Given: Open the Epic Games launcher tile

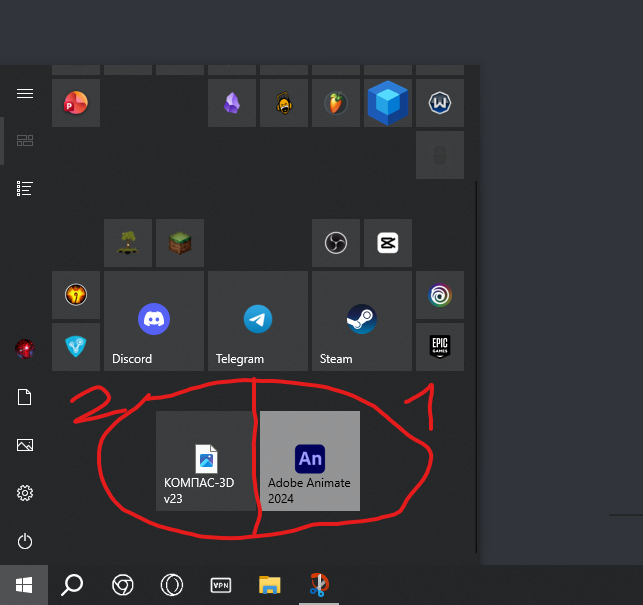Looking at the screenshot, I should pyautogui.click(x=439, y=347).
